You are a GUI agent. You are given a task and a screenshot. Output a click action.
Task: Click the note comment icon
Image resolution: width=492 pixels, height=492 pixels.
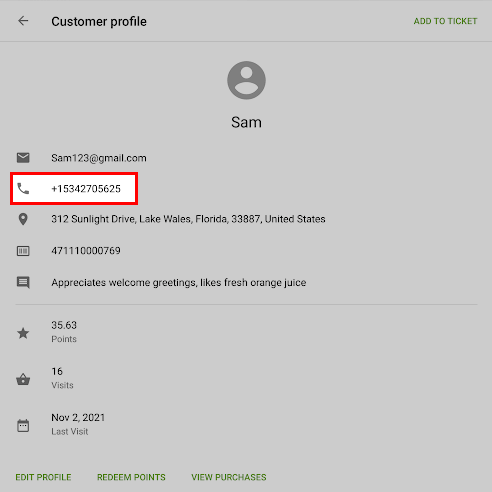tap(23, 282)
